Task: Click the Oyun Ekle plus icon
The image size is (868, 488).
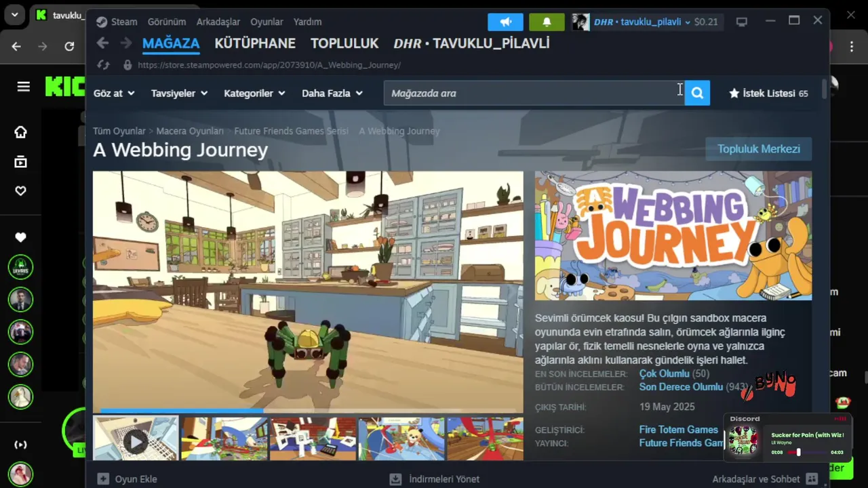Action: coord(103,479)
